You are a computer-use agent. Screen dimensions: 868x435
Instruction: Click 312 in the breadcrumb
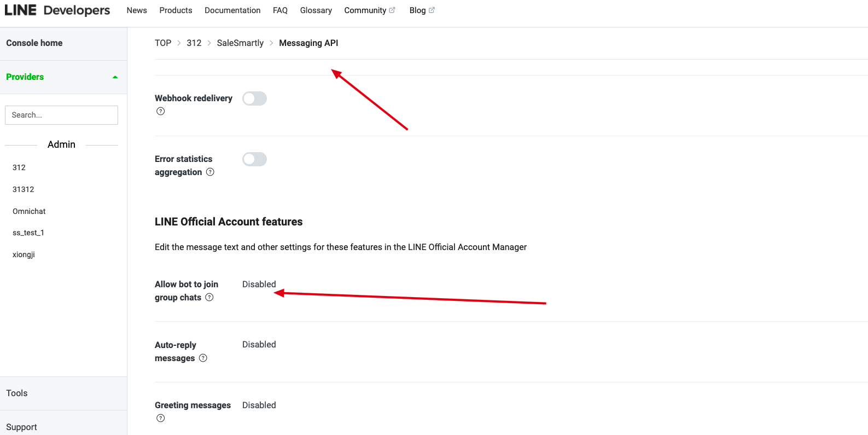194,43
